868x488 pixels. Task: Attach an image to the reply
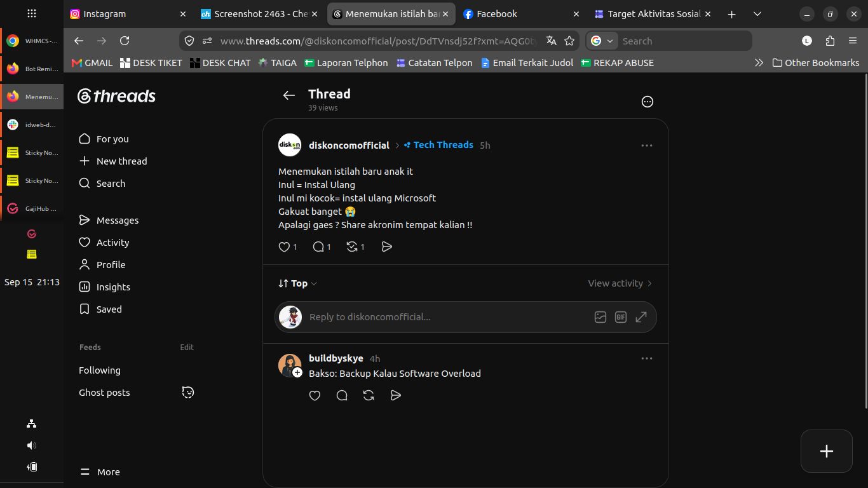[x=600, y=317]
